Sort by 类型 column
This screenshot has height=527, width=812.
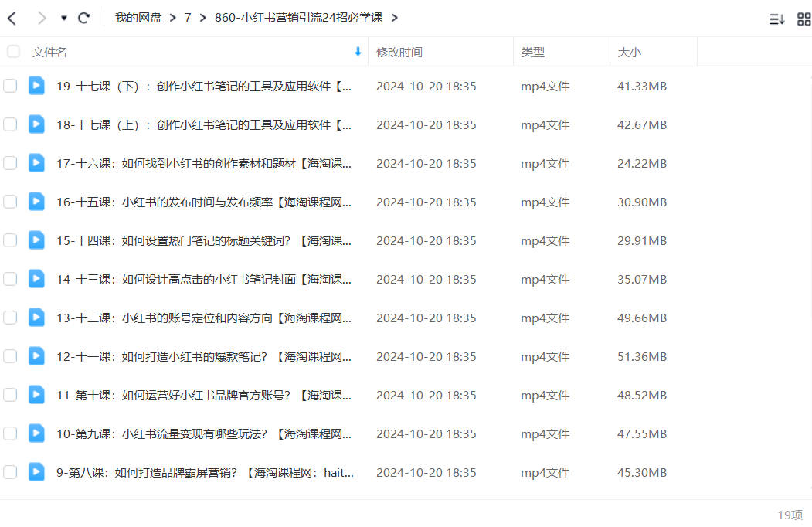(x=533, y=53)
